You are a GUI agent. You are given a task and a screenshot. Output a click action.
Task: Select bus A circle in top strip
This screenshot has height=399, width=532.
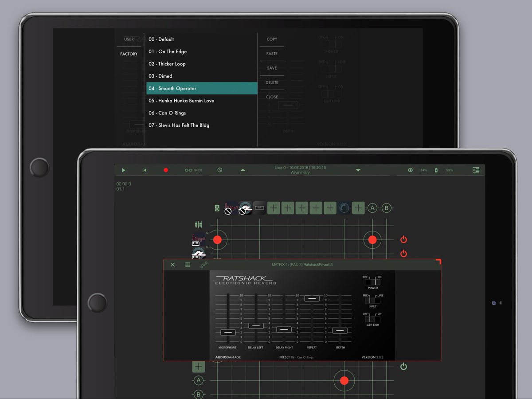click(x=372, y=208)
